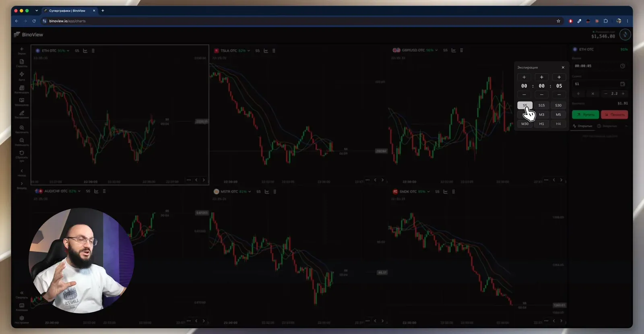Image resolution: width=644 pixels, height=334 pixels.
Task: Open the calendar icon in left sidebar
Action: [22, 87]
